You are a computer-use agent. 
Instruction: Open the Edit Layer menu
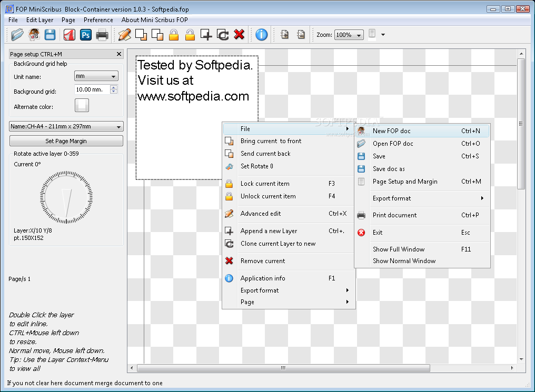(x=40, y=20)
